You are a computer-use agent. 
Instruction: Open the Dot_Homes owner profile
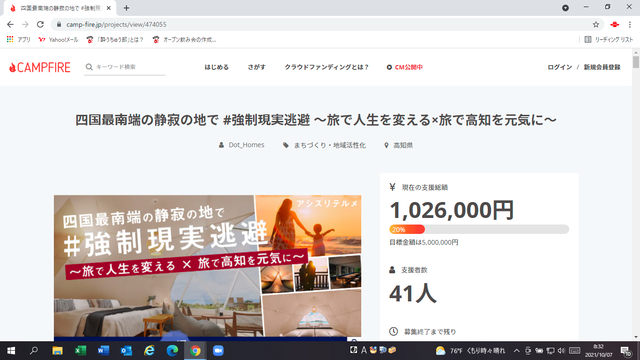point(242,145)
